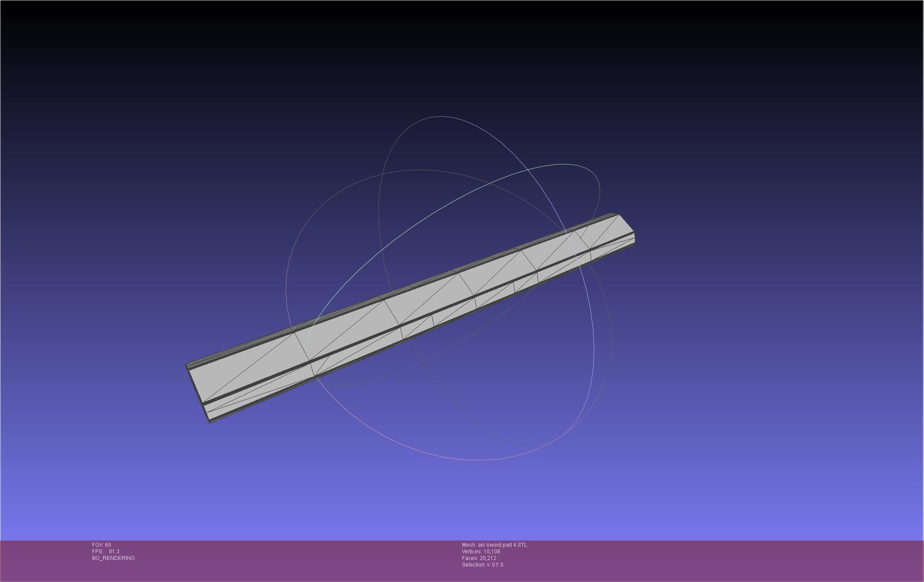Click the 'FOV: 60' status text
The height and width of the screenshot is (582, 924).
click(101, 545)
